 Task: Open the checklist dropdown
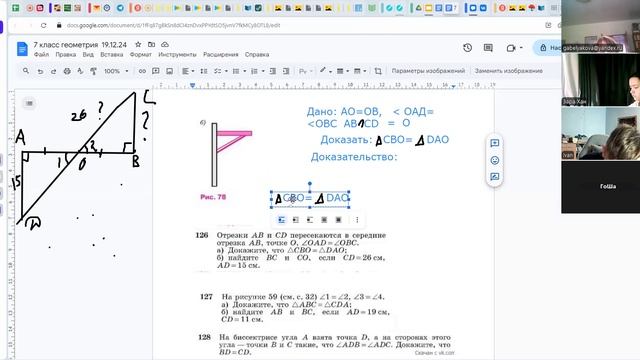click(x=220, y=71)
